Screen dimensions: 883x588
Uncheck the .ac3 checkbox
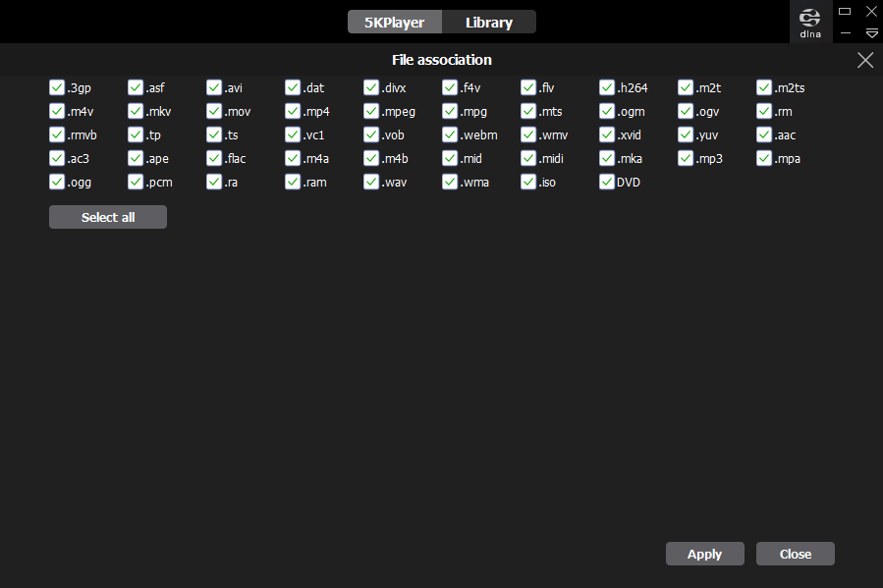57,159
